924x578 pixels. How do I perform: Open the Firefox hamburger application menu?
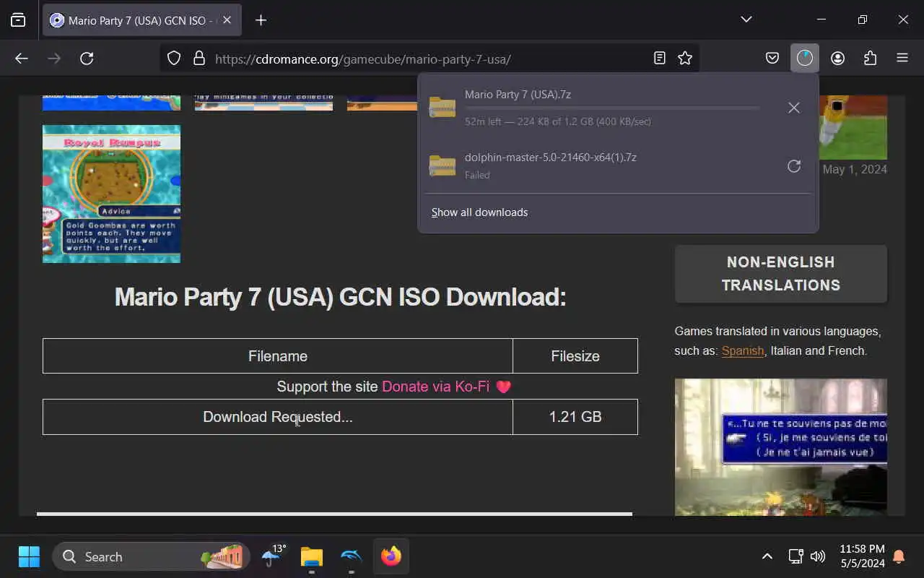tap(902, 59)
